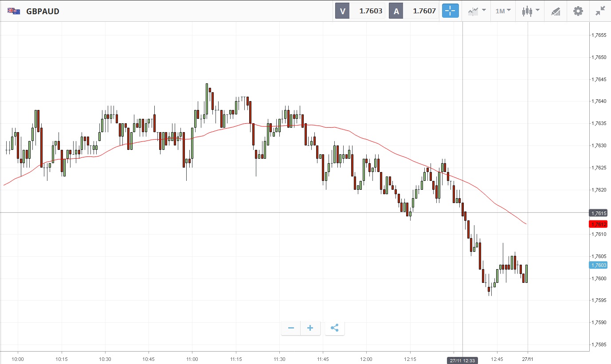
Task: Toggle the crosshair cursor button
Action: 450,11
